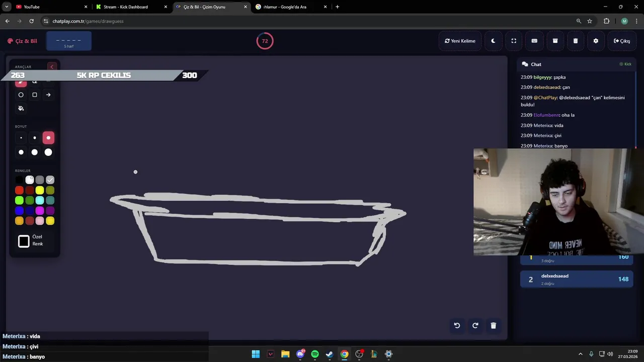Click Yeni Kelime button
644x362 pixels.
click(460, 41)
